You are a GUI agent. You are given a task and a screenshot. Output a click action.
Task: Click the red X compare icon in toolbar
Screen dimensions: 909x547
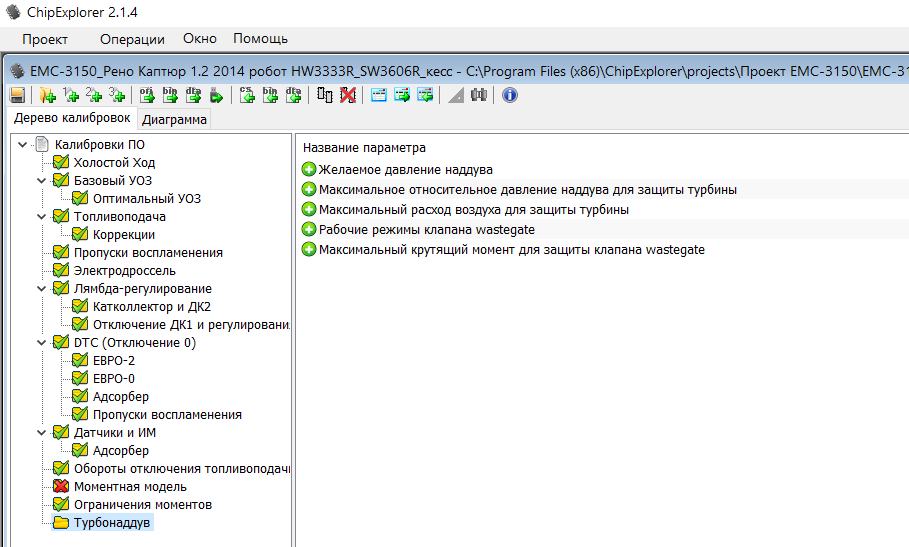coord(347,96)
